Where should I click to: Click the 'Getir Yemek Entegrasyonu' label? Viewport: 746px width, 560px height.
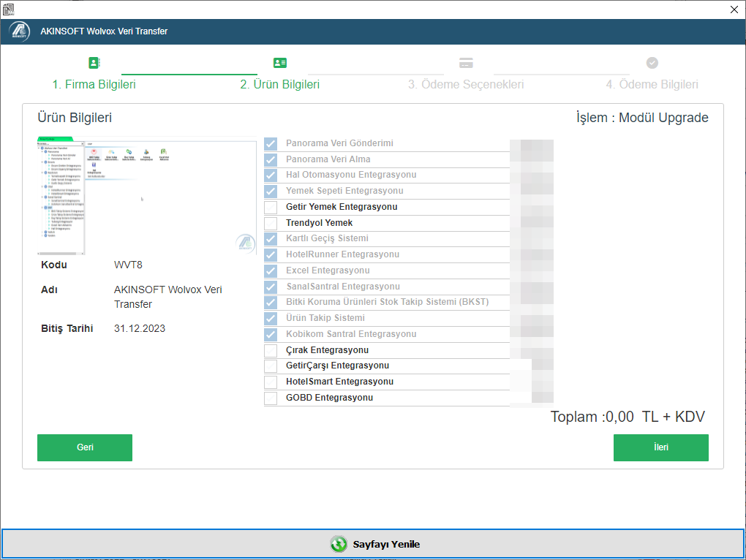342,207
